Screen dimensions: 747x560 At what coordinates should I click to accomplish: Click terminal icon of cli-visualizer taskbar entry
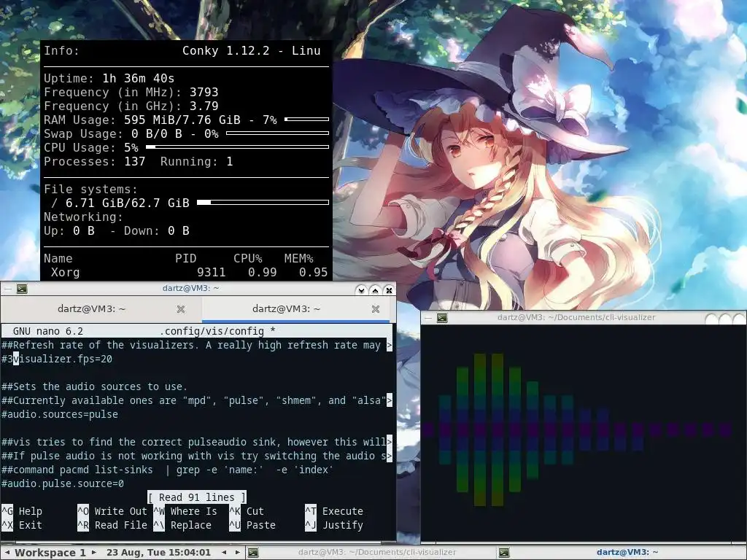[253, 553]
